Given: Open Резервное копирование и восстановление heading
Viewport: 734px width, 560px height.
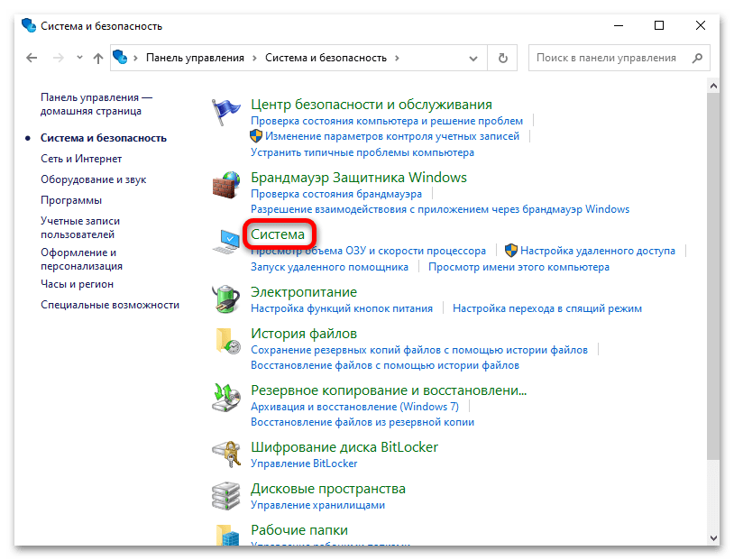Looking at the screenshot, I should [x=389, y=390].
